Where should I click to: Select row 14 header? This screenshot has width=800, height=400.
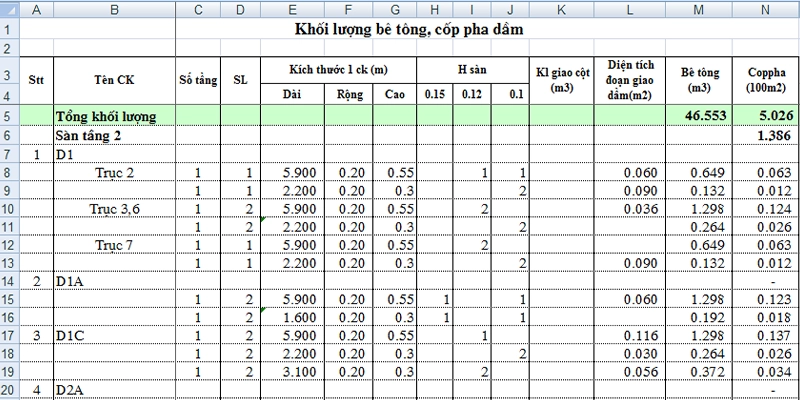(7, 281)
